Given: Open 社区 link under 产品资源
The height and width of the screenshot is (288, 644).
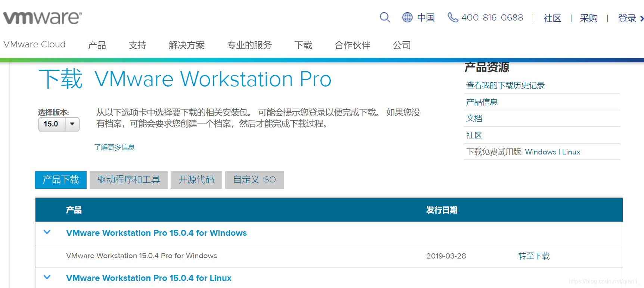Looking at the screenshot, I should point(474,135).
